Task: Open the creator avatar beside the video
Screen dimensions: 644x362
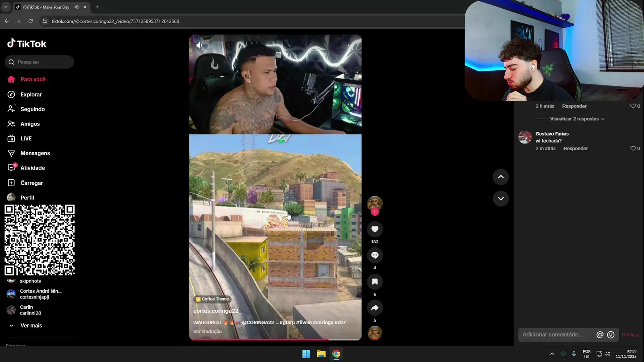Action: [x=375, y=203]
